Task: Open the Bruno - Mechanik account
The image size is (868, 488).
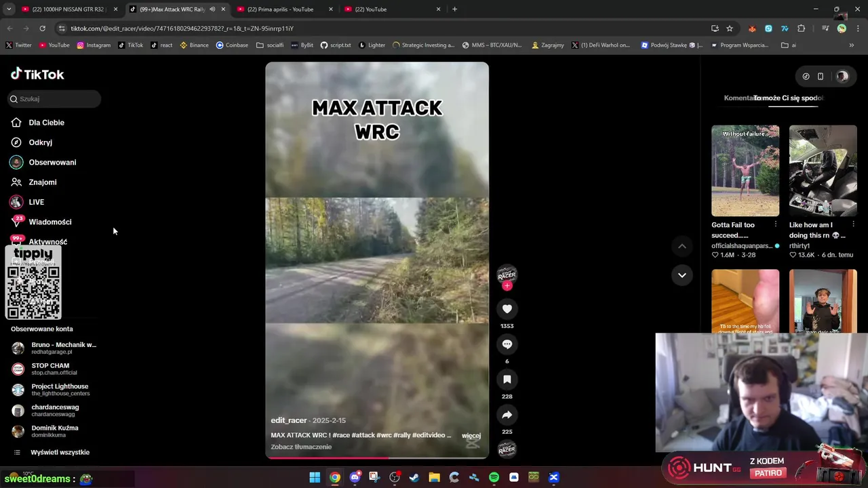Action: point(54,348)
